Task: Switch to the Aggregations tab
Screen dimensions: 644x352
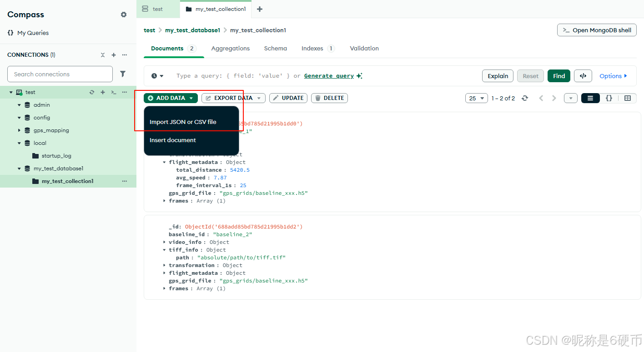Action: 231,49
